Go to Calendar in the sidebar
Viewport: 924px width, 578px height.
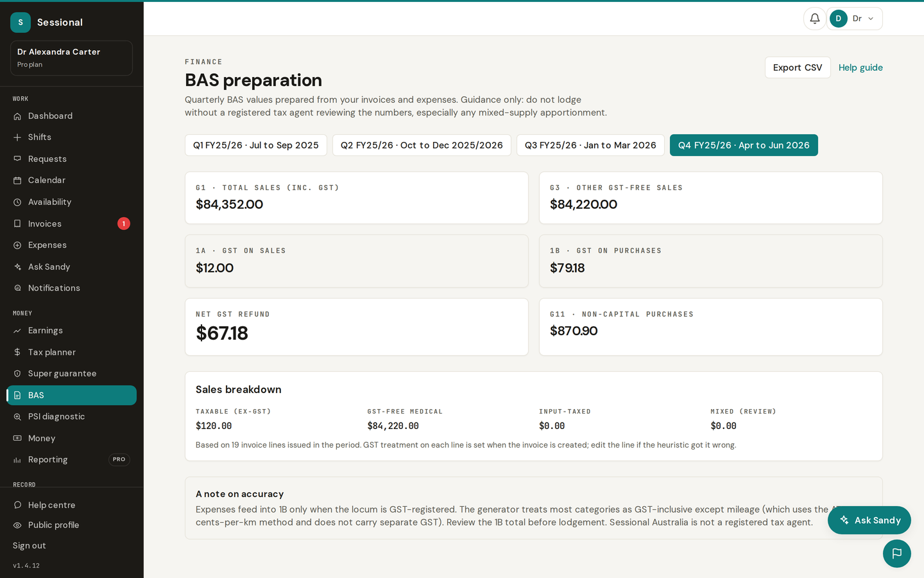(71, 180)
